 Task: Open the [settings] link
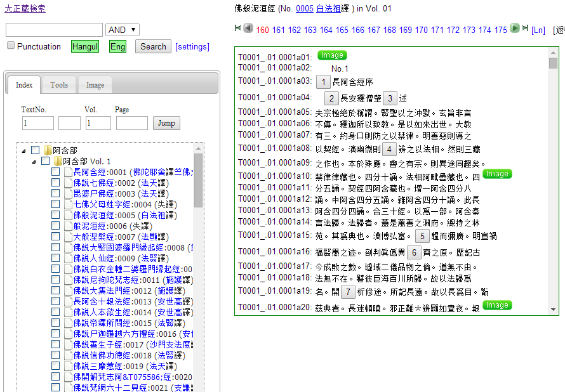(192, 46)
